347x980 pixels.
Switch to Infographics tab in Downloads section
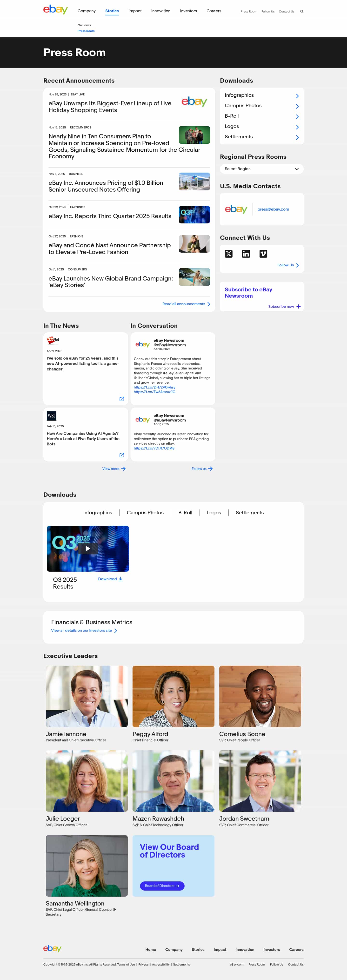97,512
